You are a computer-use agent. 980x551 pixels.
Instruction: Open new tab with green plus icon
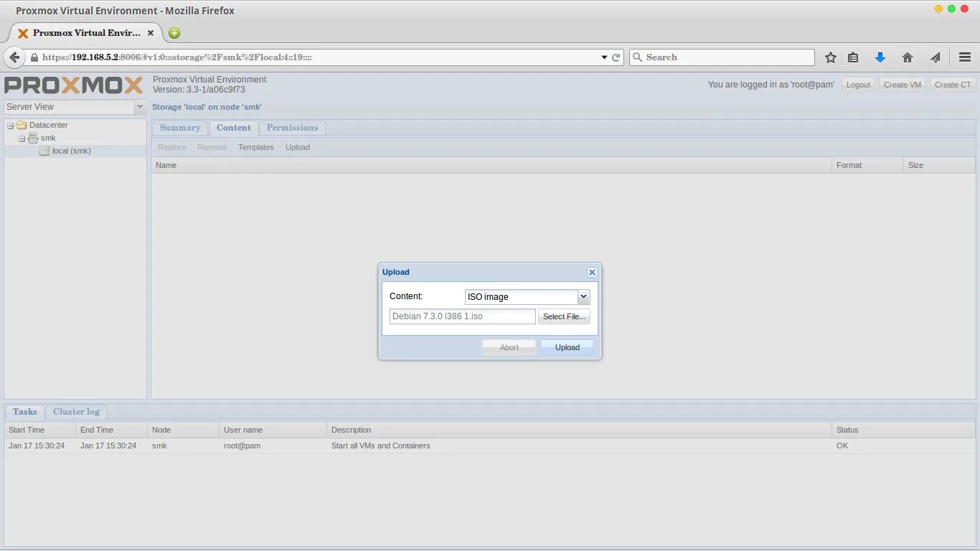click(x=174, y=33)
